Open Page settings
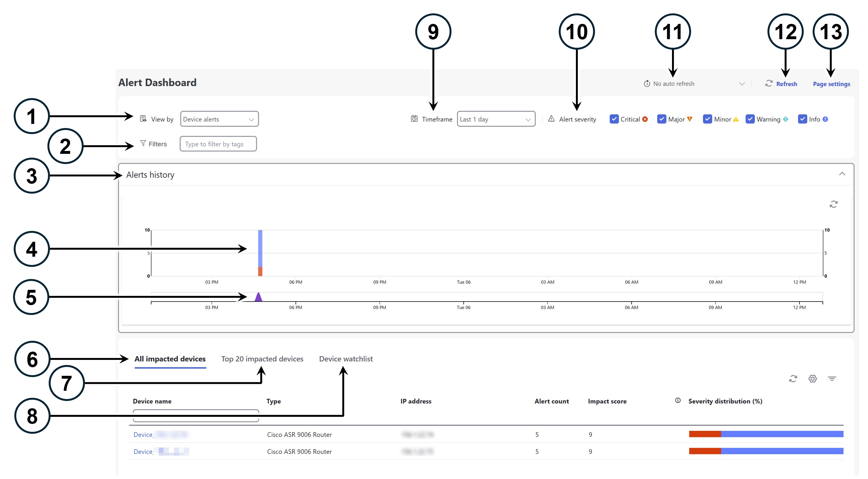868x479 pixels. tap(831, 84)
